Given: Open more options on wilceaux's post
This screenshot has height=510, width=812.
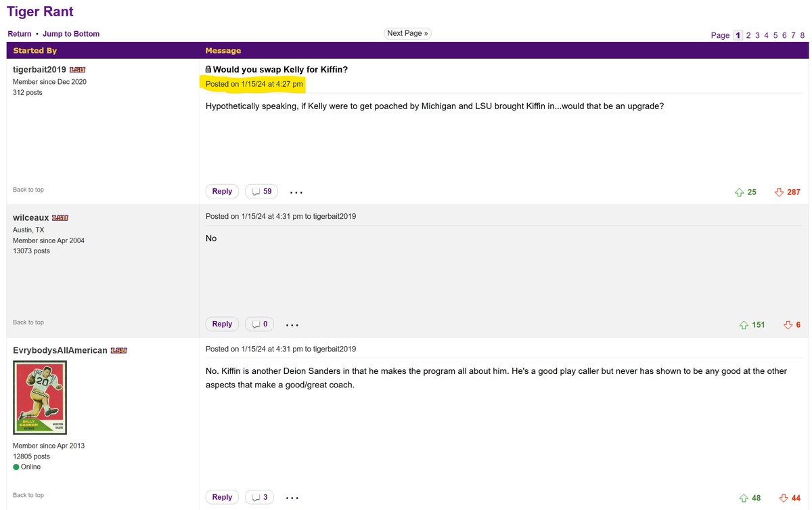Looking at the screenshot, I should [292, 325].
